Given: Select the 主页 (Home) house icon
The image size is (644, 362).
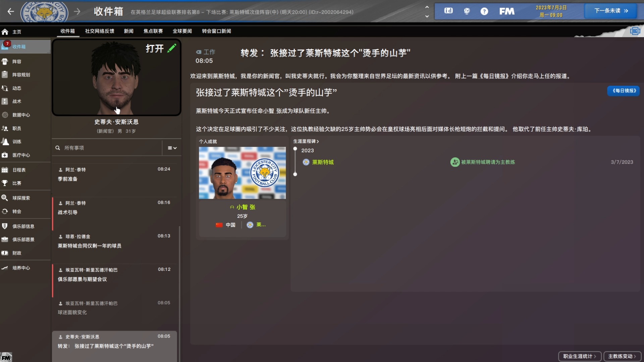Looking at the screenshot, I should [5, 32].
